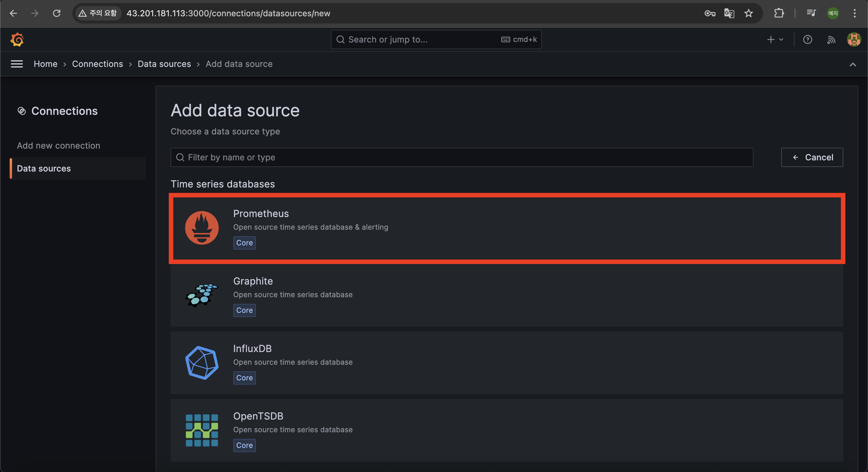Select Add new connection in sidebar
868x472 pixels.
[x=59, y=146]
